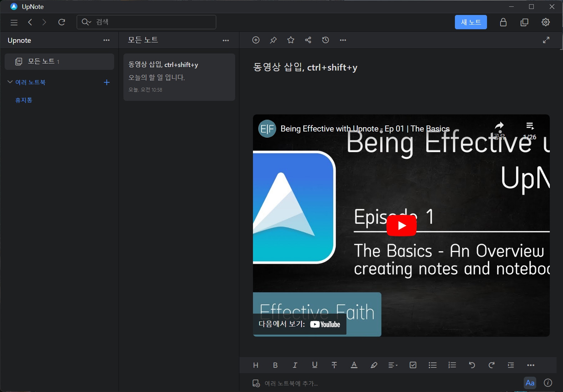Show more formatting toolbar options
This screenshot has width=563, height=392.
531,365
